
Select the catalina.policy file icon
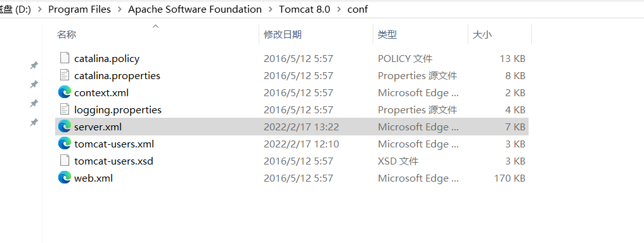pyautogui.click(x=65, y=58)
